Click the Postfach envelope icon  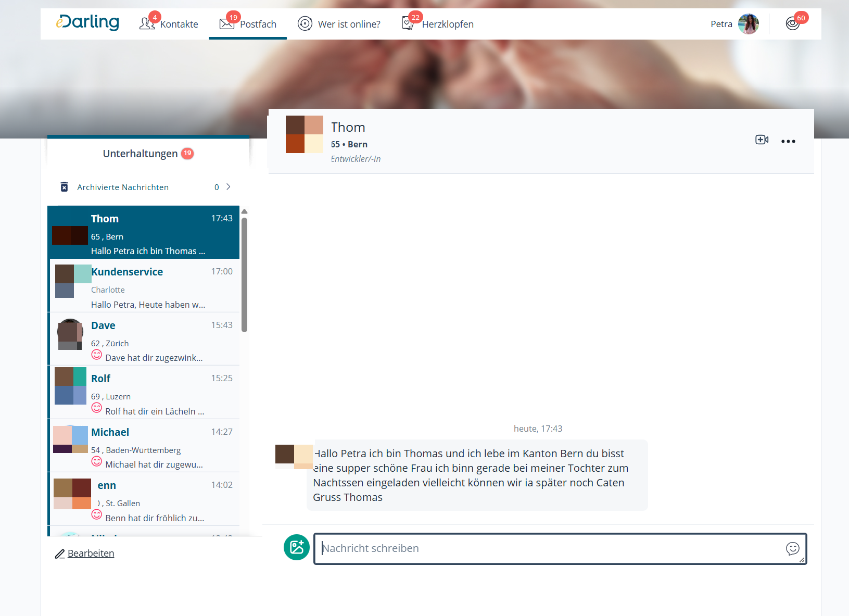[x=226, y=23]
